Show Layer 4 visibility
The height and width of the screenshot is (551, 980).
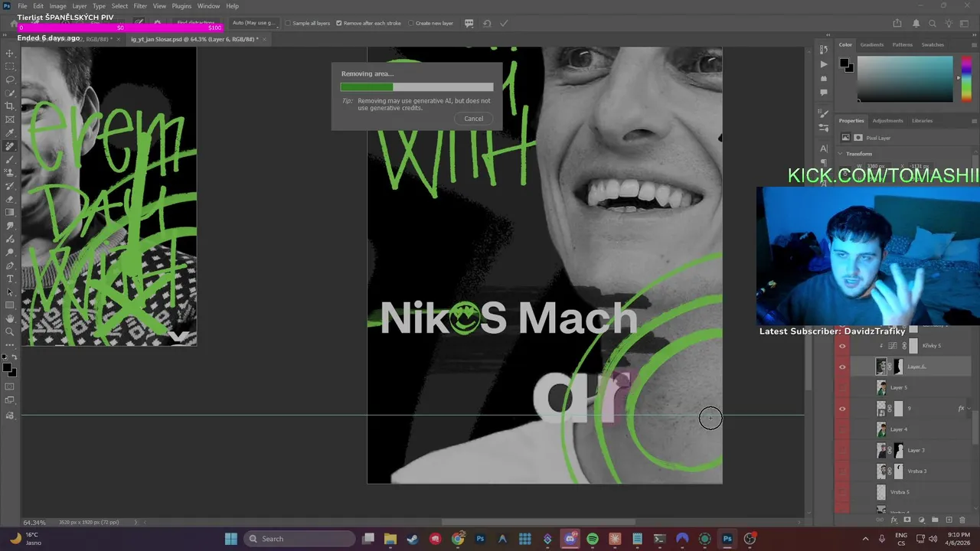843,429
